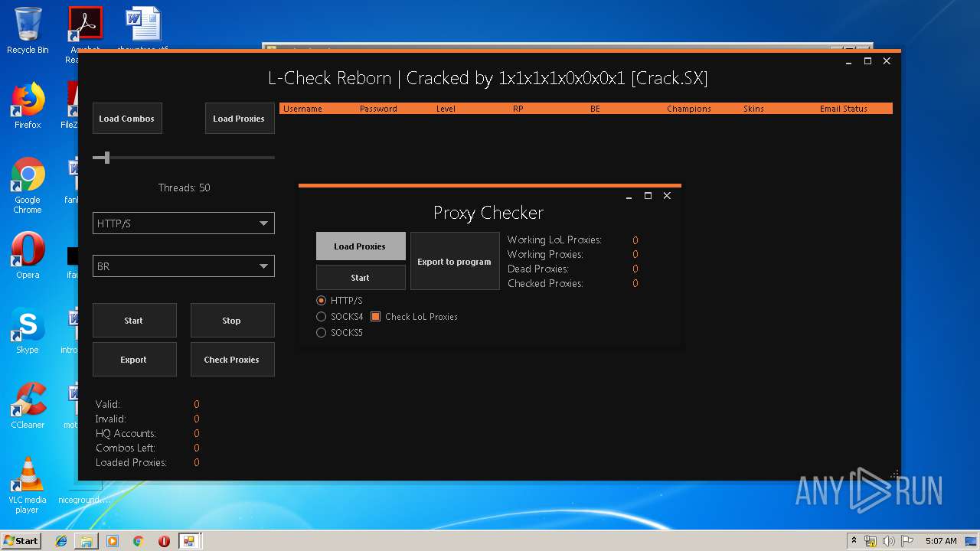Viewport: 980px width, 551px height.
Task: Show hidden system tray icons
Action: pyautogui.click(x=854, y=541)
